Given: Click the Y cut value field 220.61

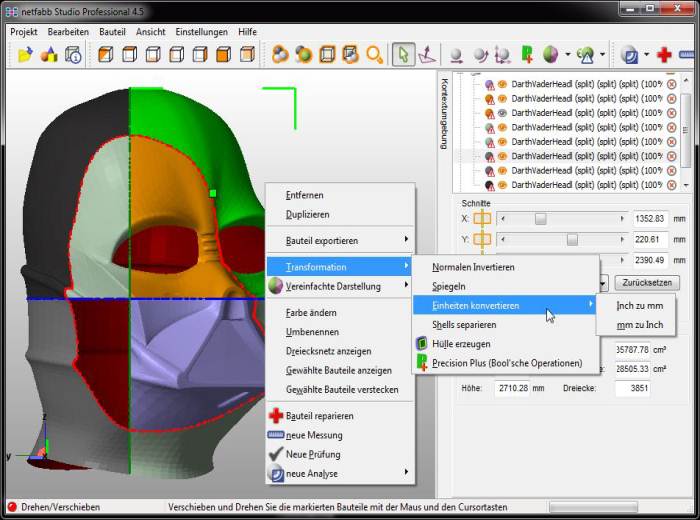Looking at the screenshot, I should [650, 240].
